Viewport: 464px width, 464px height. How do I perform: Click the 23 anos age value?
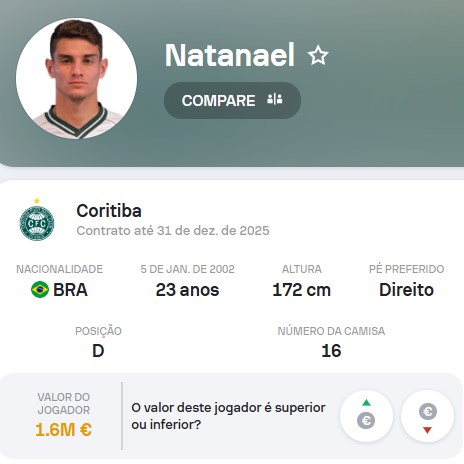point(187,290)
